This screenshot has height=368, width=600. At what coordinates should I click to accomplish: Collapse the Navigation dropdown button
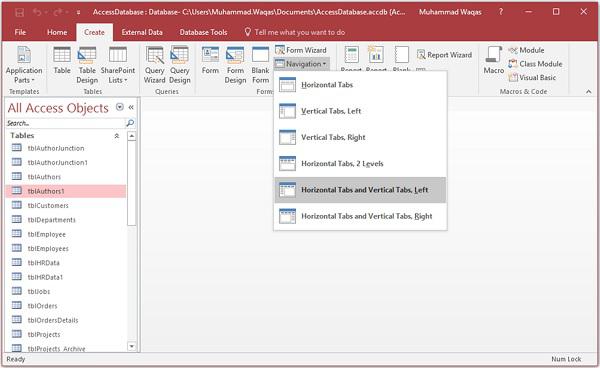coord(301,64)
